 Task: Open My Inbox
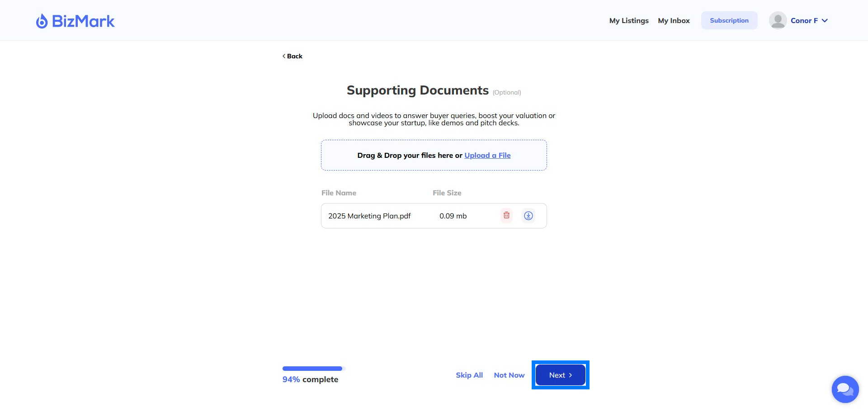click(x=674, y=20)
